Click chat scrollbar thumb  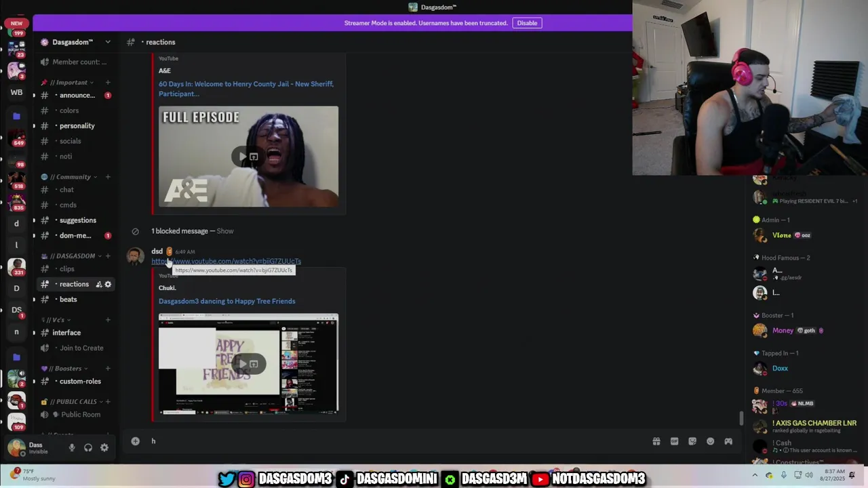(x=741, y=418)
